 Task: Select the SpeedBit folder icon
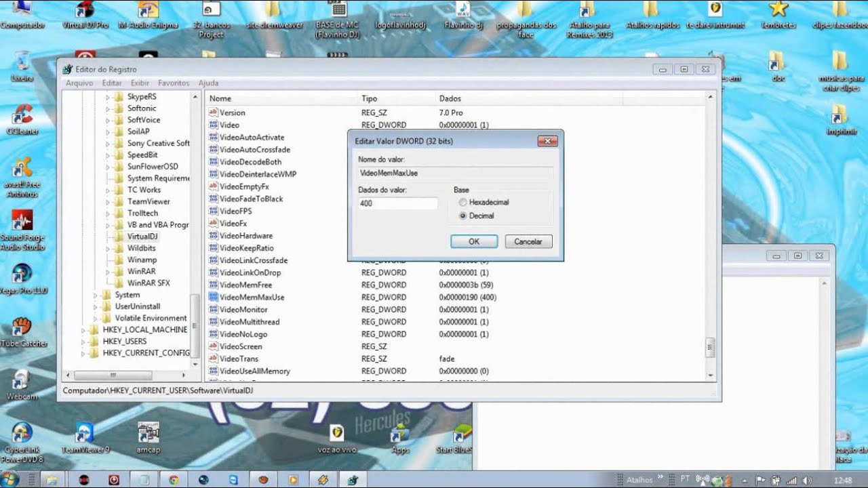(118, 155)
